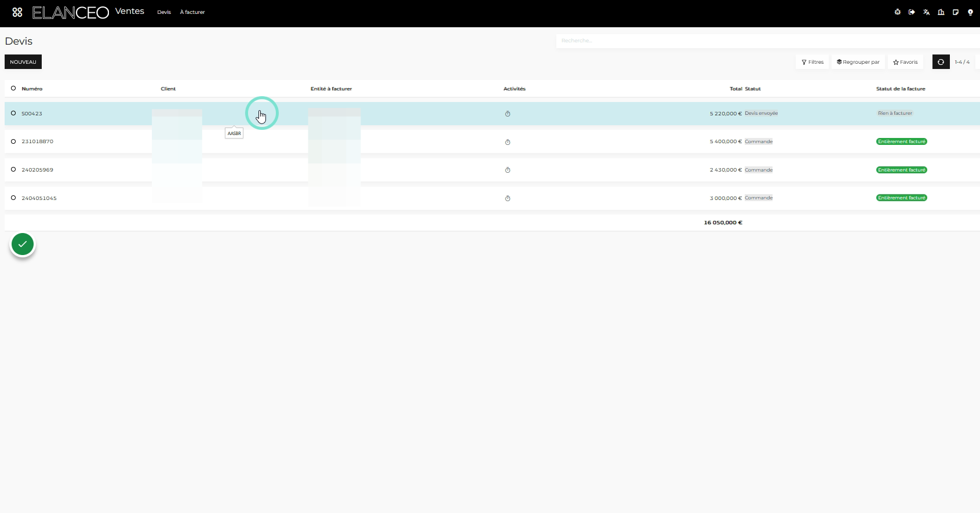This screenshot has width=980, height=513.
Task: Click the total amount 5 400,000 €
Action: pos(726,141)
